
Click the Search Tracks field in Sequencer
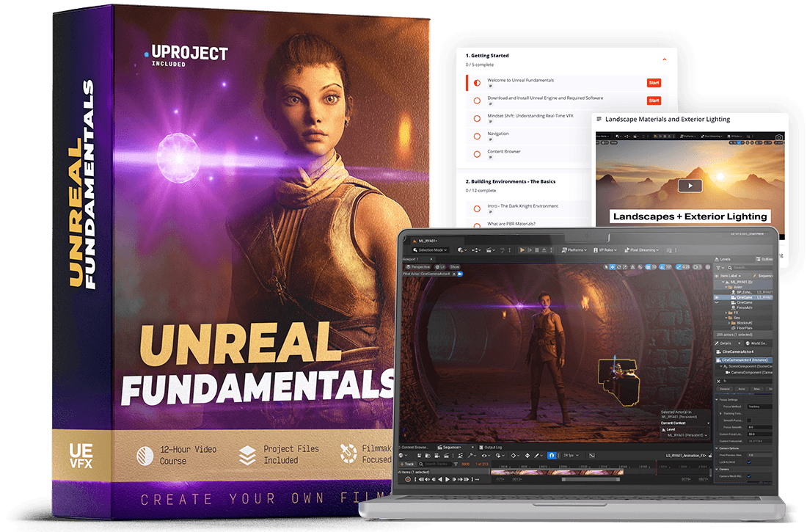click(x=435, y=464)
